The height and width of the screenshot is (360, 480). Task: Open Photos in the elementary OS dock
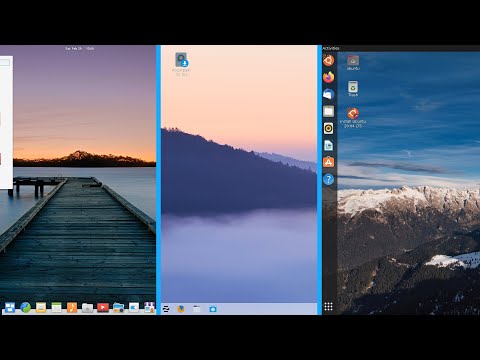pyautogui.click(x=118, y=307)
